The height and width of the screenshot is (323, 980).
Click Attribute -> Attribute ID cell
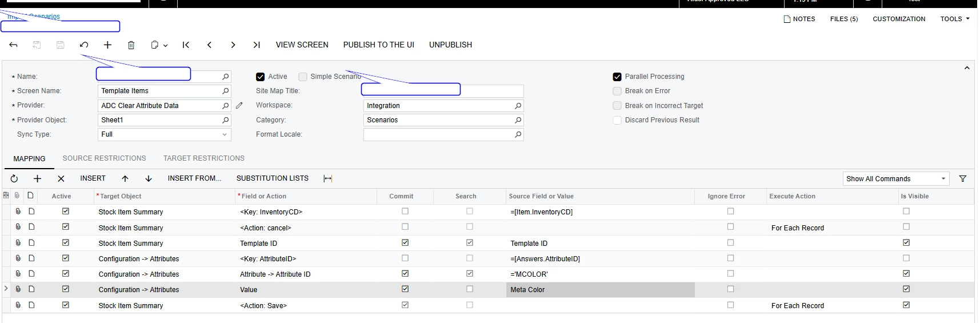click(306, 274)
